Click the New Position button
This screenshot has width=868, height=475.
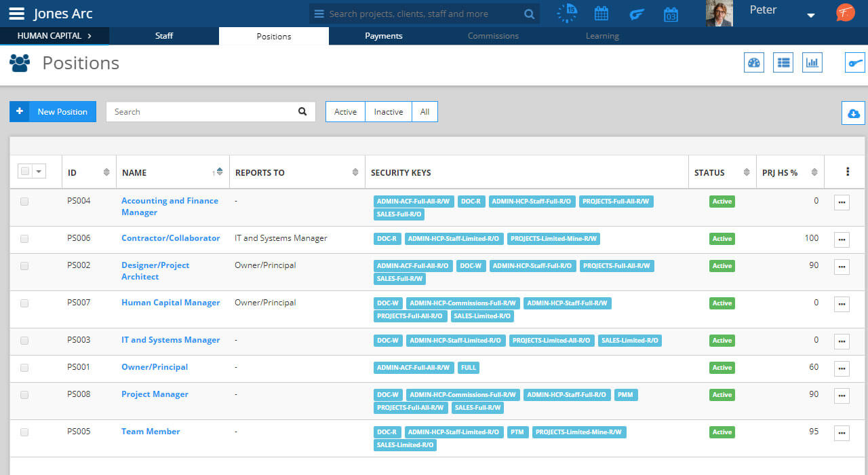pos(53,112)
